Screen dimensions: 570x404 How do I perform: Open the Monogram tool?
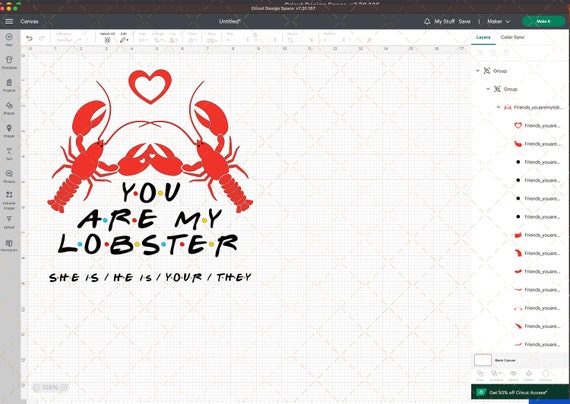[9, 245]
